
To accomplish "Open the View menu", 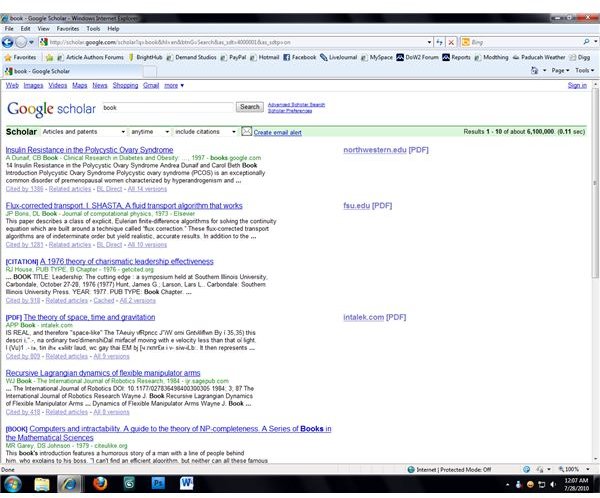I will 43,29.
